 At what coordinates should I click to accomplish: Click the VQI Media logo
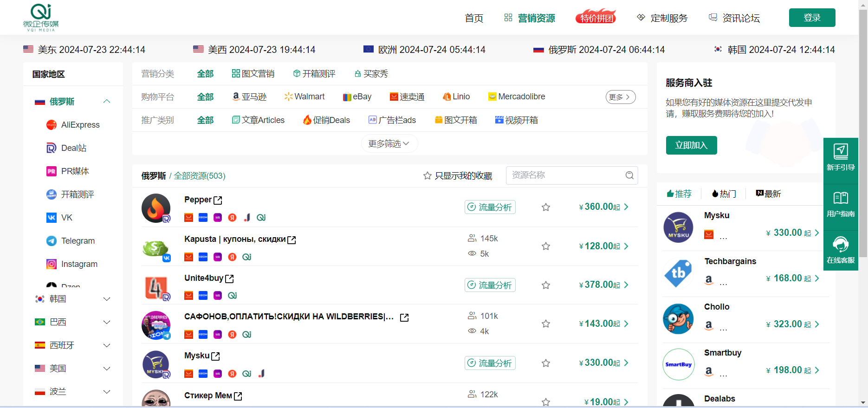pos(41,18)
